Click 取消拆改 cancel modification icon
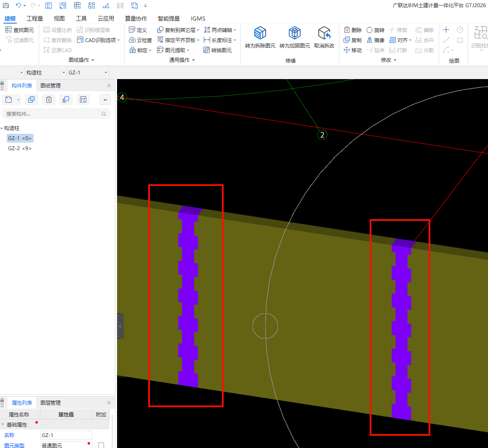The width and height of the screenshot is (488, 448). (324, 37)
